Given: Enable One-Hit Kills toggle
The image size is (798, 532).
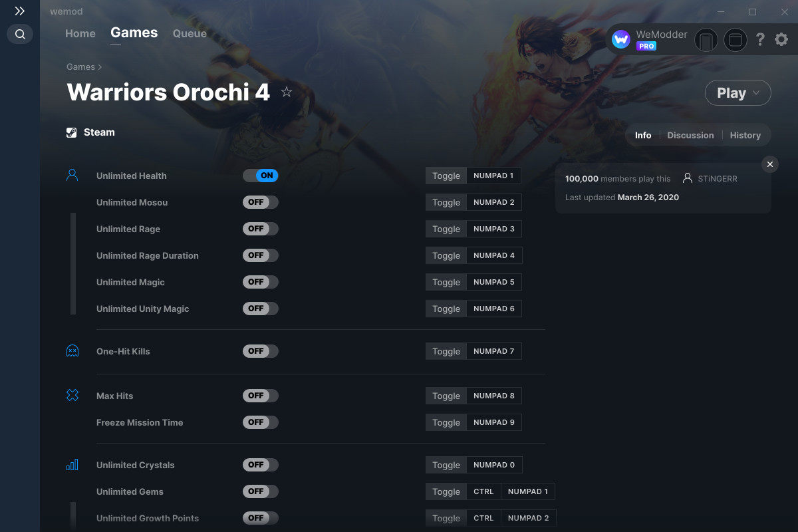Looking at the screenshot, I should pyautogui.click(x=261, y=351).
